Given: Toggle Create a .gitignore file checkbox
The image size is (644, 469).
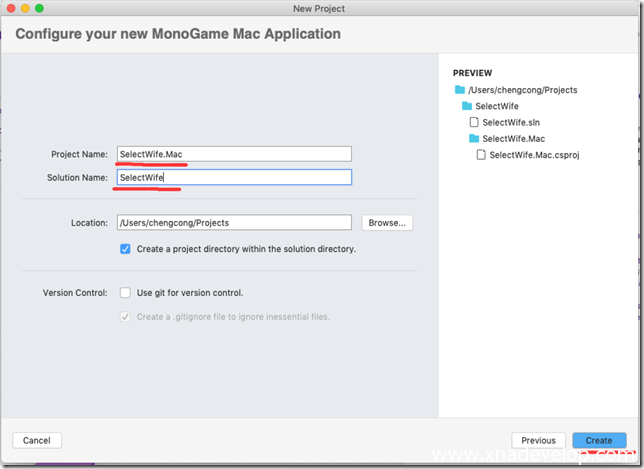Looking at the screenshot, I should [x=125, y=317].
